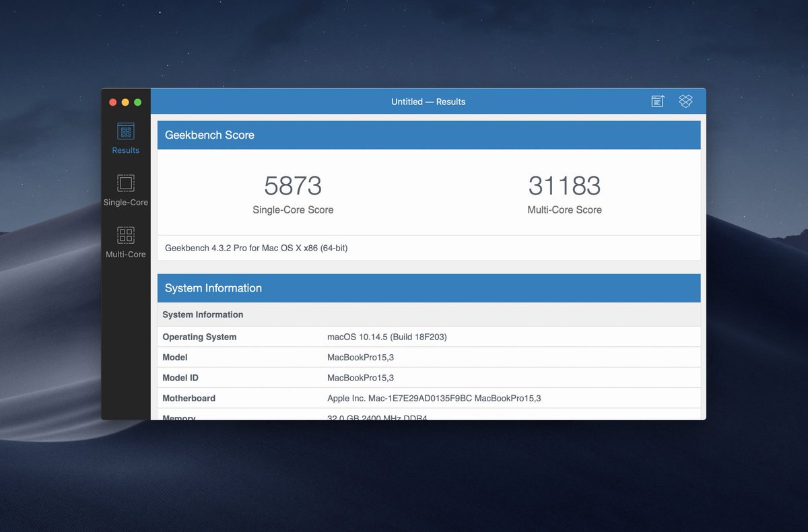This screenshot has width=808, height=532.
Task: Click the Geekbench 4.3.2 Pro version line
Action: pos(256,248)
